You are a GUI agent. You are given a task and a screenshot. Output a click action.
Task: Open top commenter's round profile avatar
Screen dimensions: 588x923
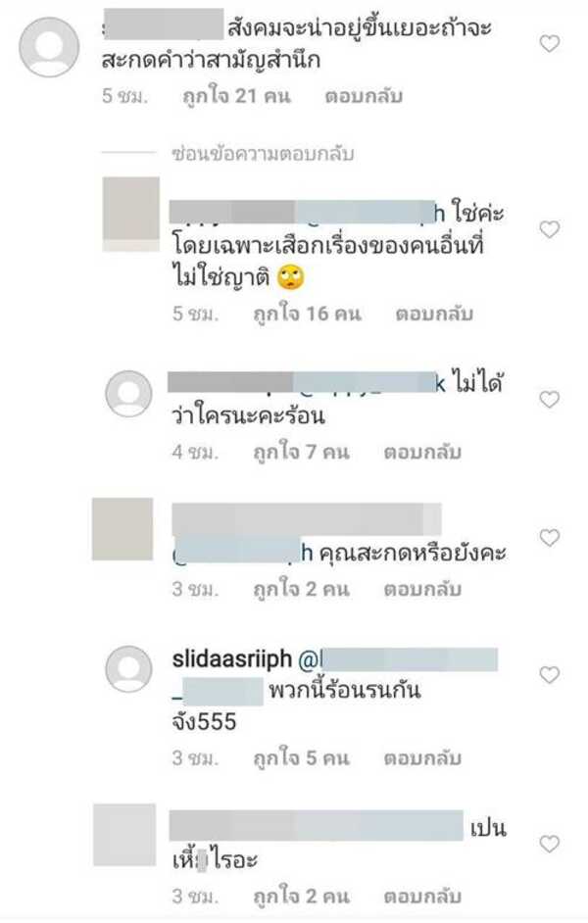point(49,47)
